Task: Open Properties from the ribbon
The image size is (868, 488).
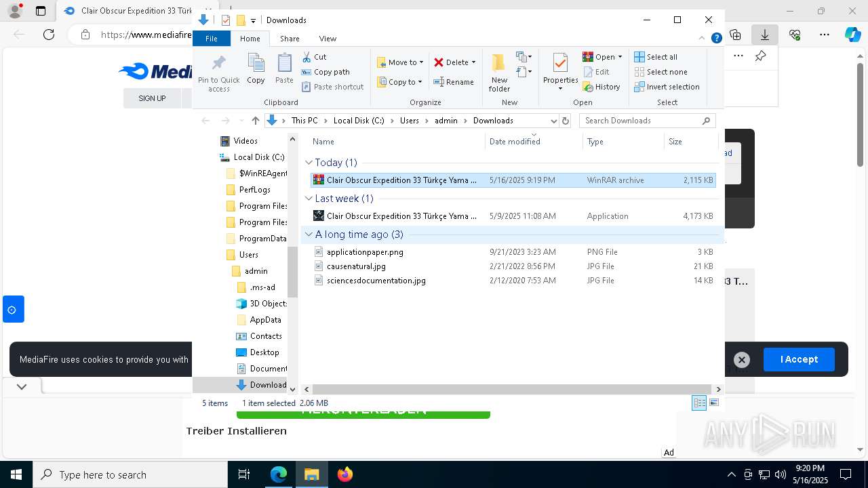Action: (x=560, y=73)
